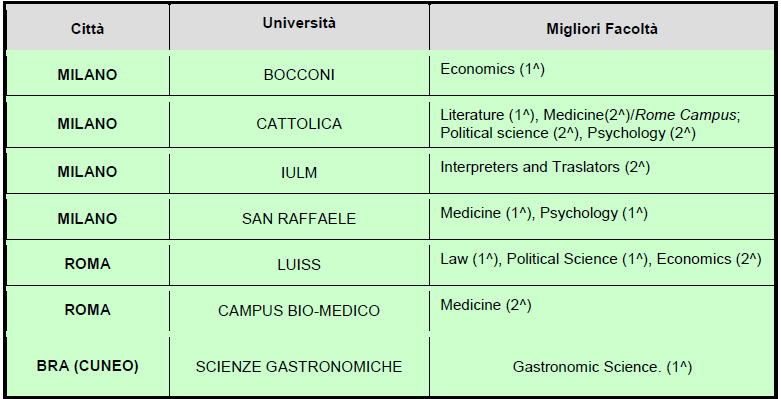Click the Migliori Facoltà column header
Viewport: 781px width, 399px height.
pos(602,29)
